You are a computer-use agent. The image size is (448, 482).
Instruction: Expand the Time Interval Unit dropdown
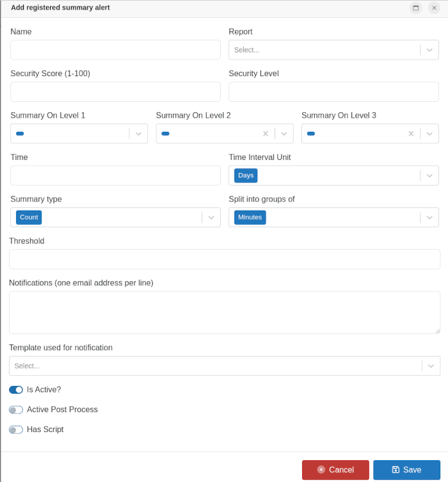pos(429,175)
